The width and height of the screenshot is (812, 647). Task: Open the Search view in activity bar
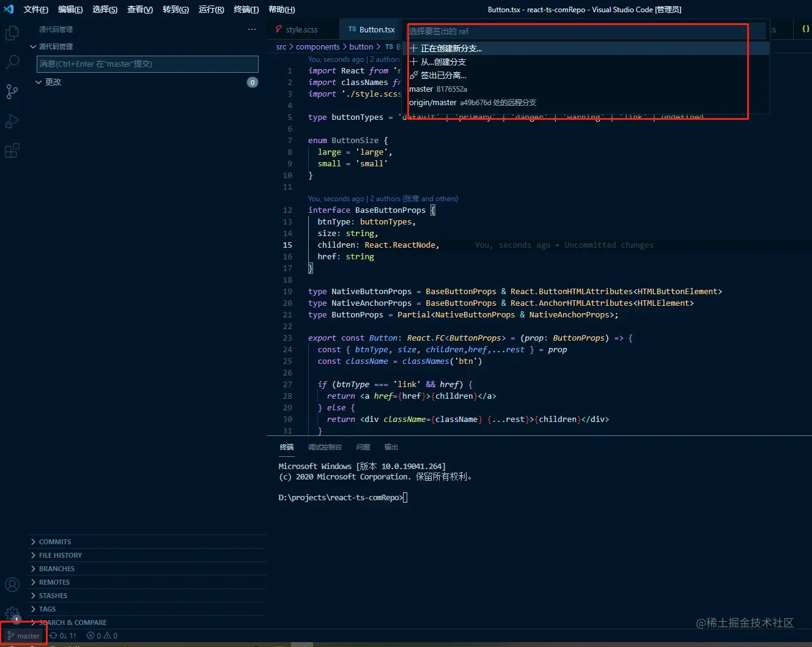coord(12,62)
